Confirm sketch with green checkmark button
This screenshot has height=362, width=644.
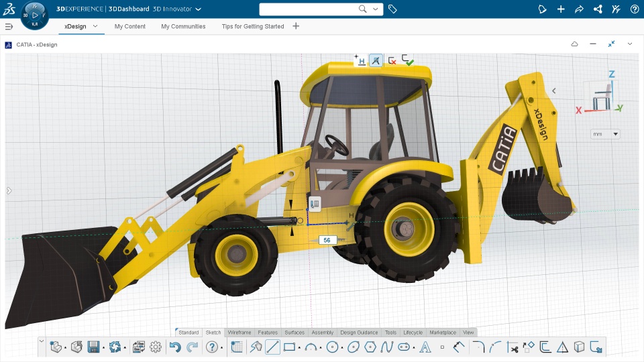point(408,60)
